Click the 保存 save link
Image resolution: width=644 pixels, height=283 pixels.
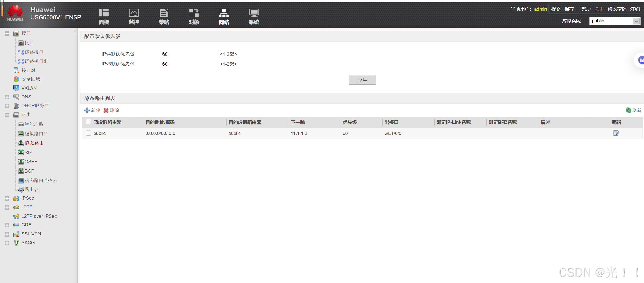[569, 9]
